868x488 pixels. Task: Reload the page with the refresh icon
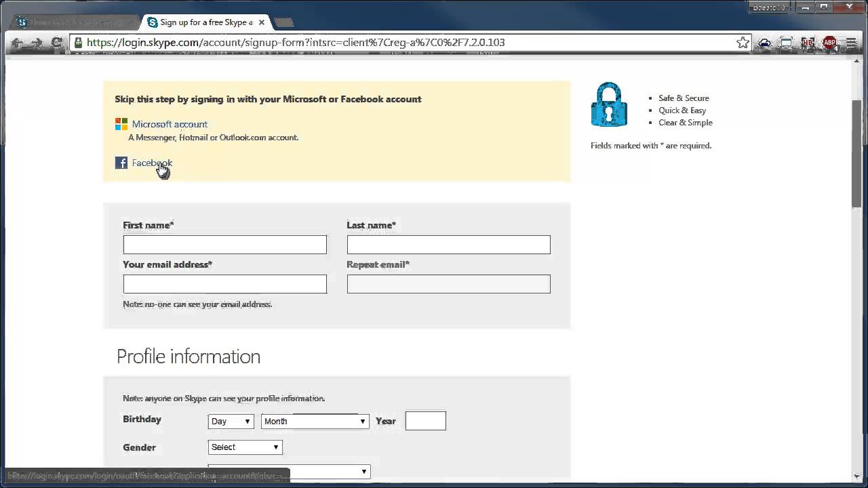[x=57, y=43]
